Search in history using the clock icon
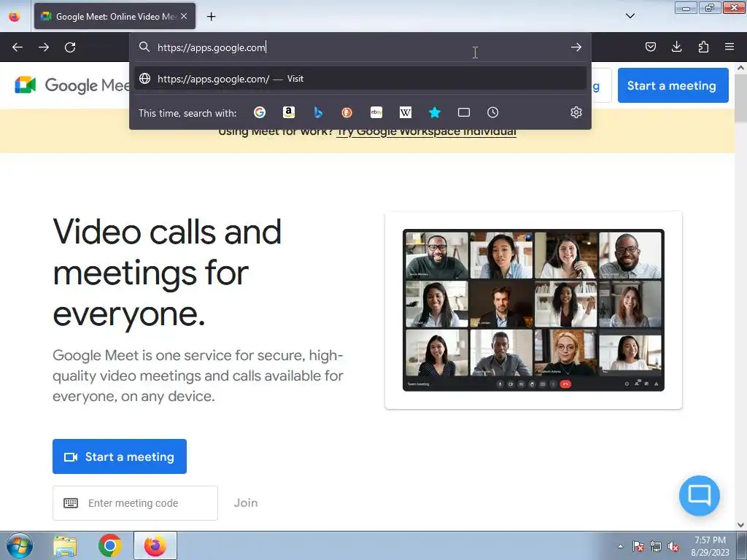 (492, 112)
